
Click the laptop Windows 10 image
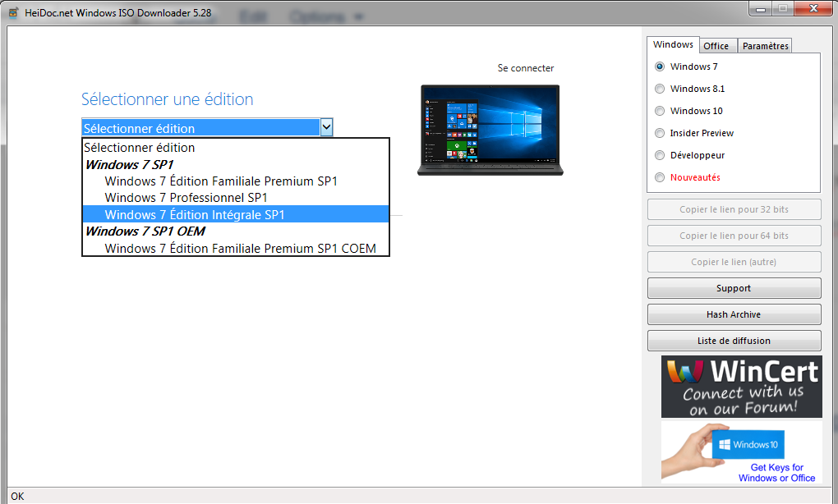tap(489, 129)
